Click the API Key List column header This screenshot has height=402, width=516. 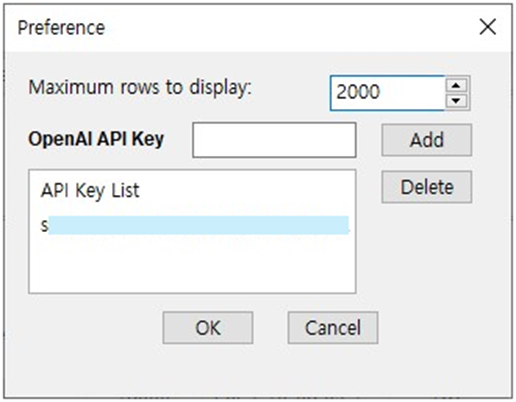[x=90, y=191]
